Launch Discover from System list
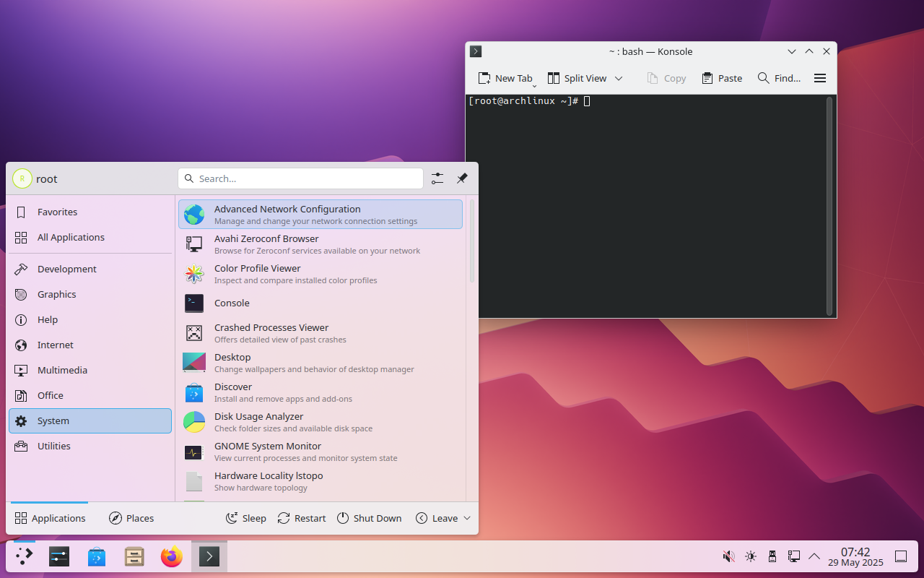Viewport: 924px width, 578px height. pos(321,392)
